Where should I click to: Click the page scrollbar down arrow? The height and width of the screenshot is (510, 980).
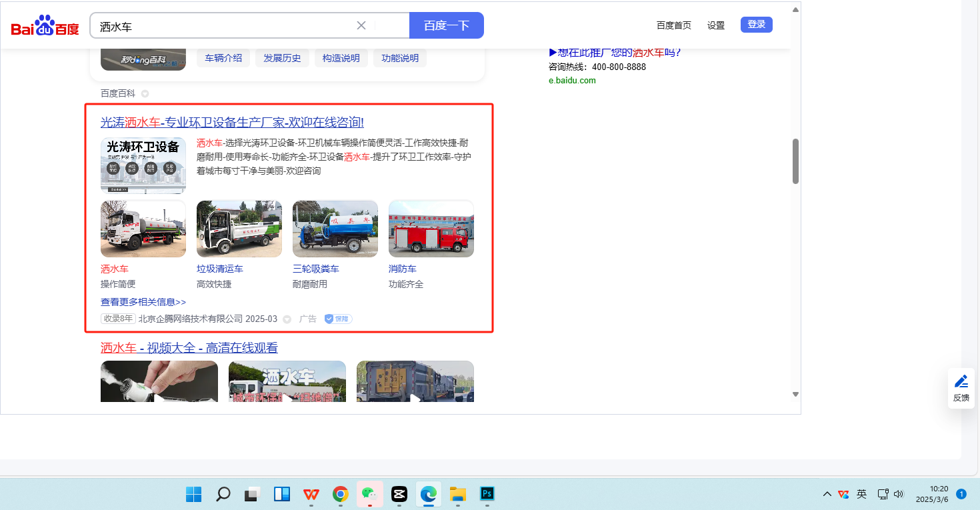pyautogui.click(x=795, y=394)
